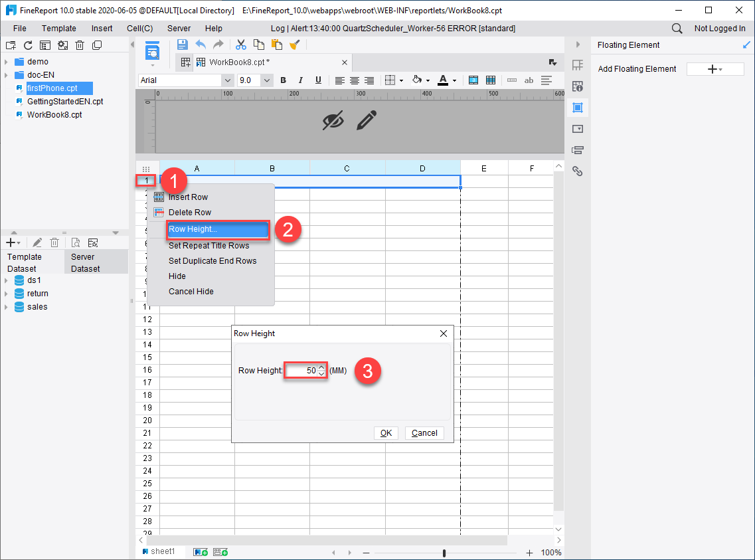The height and width of the screenshot is (560, 755).
Task: Select the format painter brush icon
Action: pyautogui.click(x=294, y=45)
